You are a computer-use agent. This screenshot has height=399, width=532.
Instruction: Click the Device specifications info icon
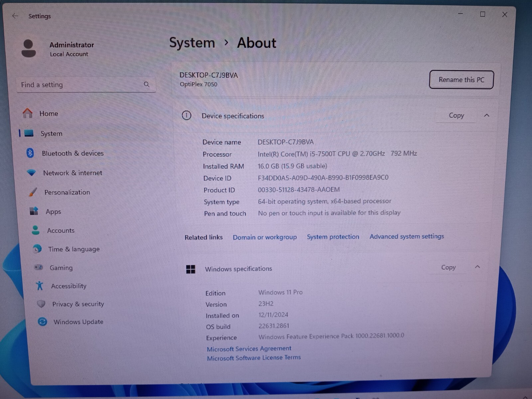click(187, 116)
